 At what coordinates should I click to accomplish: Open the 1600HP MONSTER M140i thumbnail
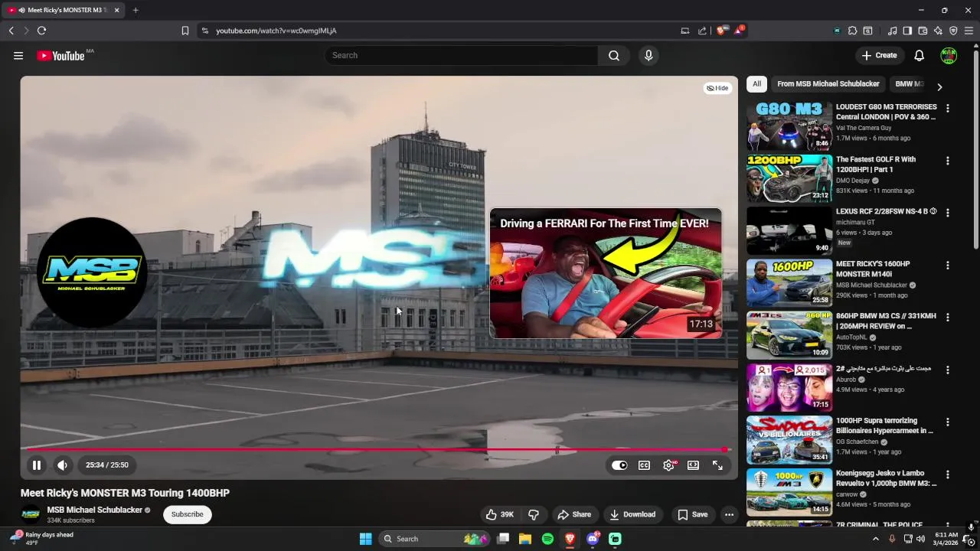coord(789,283)
